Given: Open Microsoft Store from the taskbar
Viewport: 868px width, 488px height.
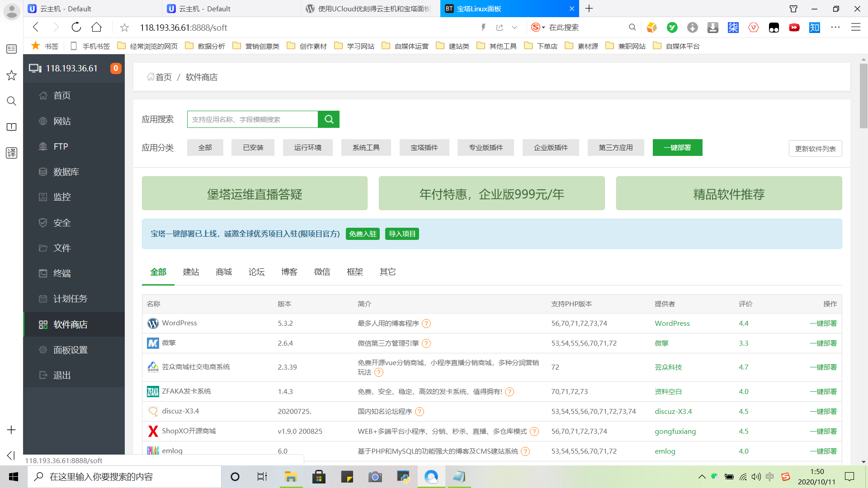Looking at the screenshot, I should point(319,477).
